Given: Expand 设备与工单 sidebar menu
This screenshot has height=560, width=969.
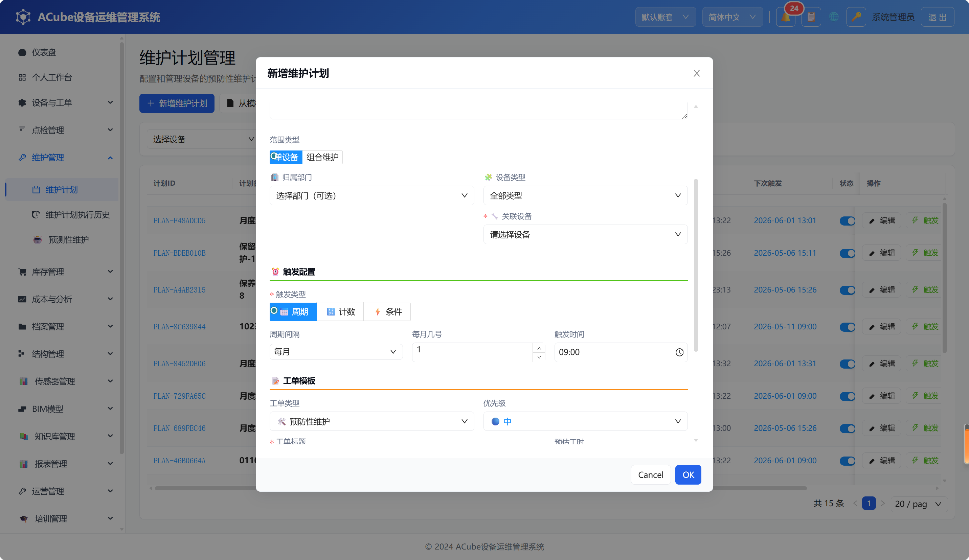Looking at the screenshot, I should pos(61,102).
